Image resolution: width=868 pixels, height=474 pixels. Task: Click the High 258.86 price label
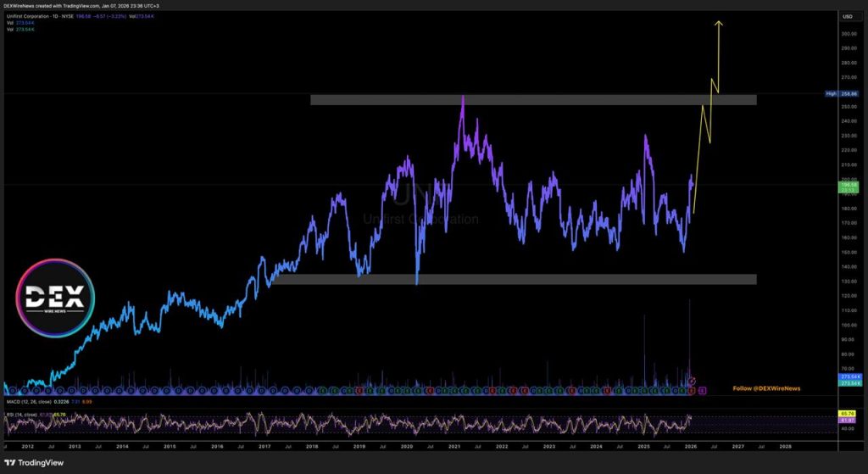pos(845,93)
